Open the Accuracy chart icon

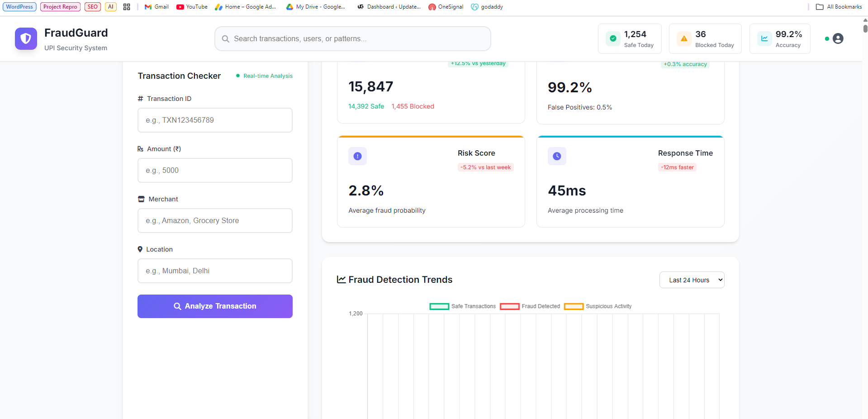click(x=764, y=38)
